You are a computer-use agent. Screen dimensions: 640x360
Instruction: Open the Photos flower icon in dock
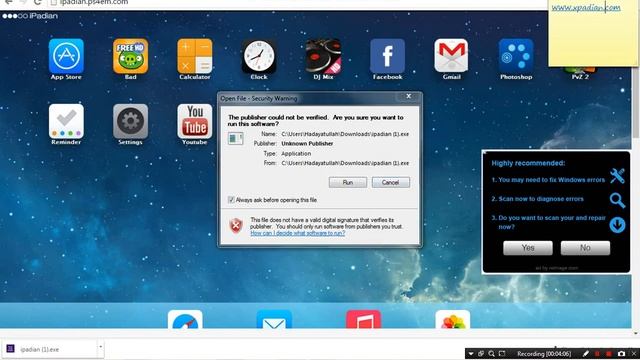[453, 319]
